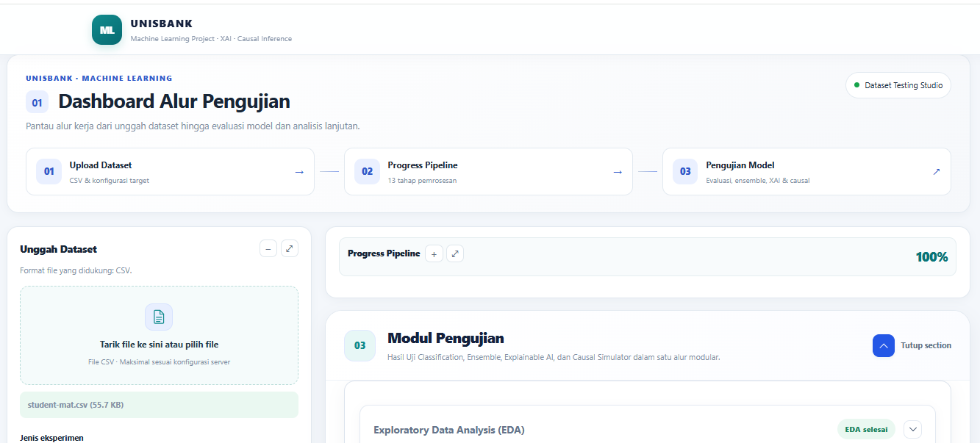Click the Dashboard Alur Pengujian title
The height and width of the screenshot is (443, 980).
point(174,101)
